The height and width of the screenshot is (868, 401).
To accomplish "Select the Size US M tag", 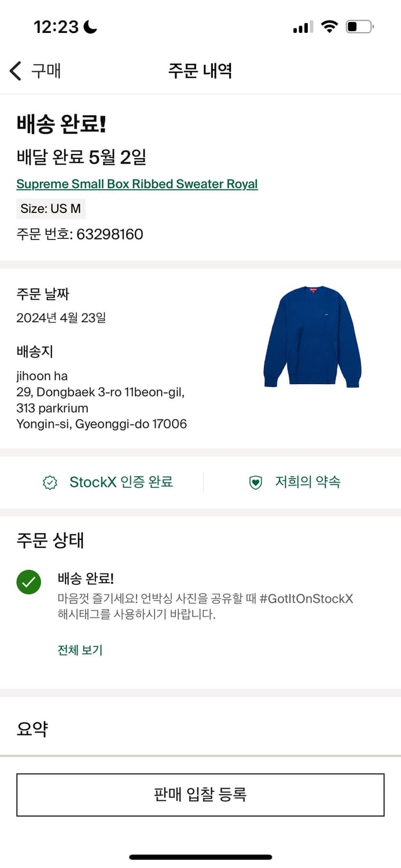I will click(51, 208).
